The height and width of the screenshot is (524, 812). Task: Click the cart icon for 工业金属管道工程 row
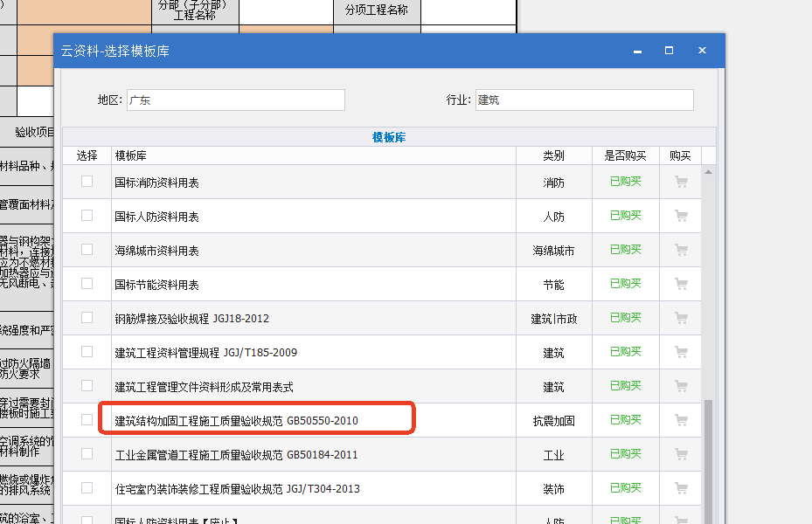(x=681, y=455)
